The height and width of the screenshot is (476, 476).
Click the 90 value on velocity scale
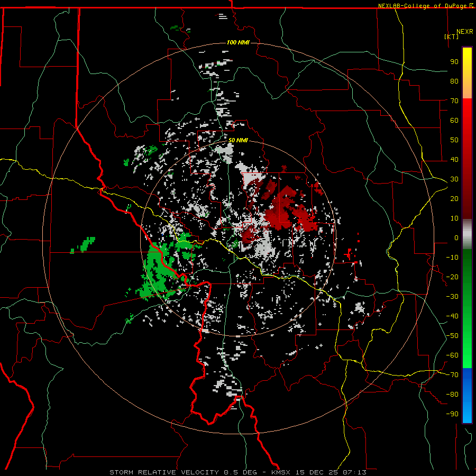pos(454,62)
